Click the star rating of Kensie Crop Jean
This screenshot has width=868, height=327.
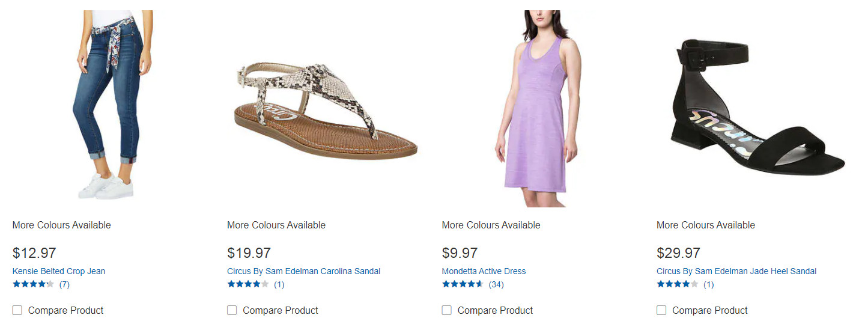(33, 284)
